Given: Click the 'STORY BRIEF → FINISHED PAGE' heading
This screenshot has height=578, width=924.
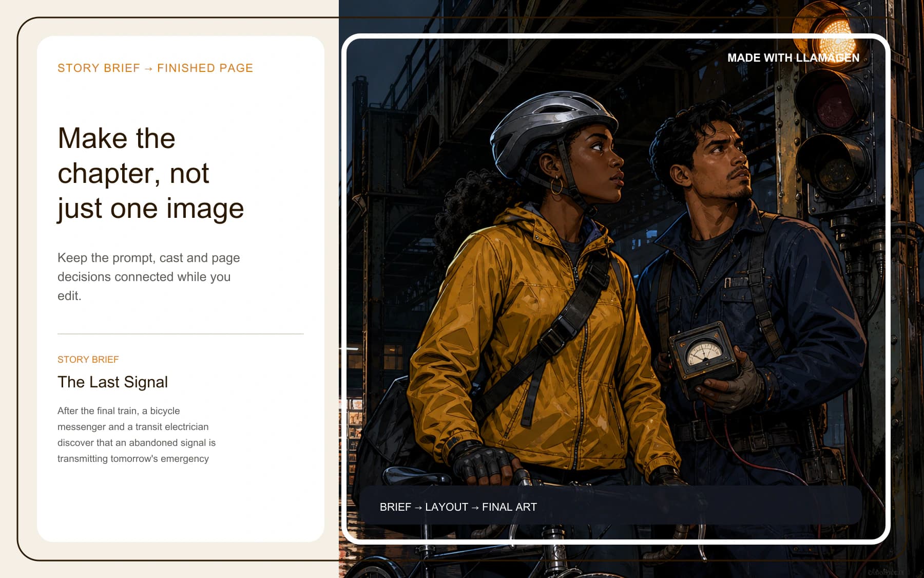Looking at the screenshot, I should pyautogui.click(x=155, y=68).
